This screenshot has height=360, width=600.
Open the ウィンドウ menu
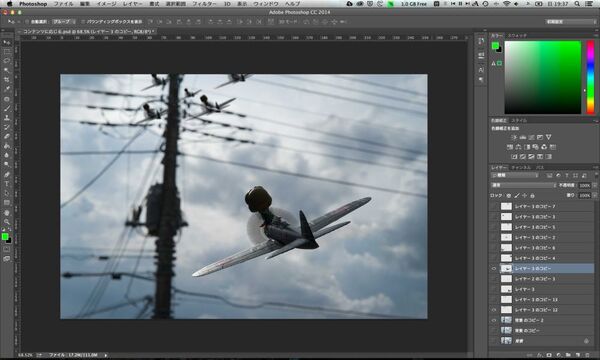266,4
